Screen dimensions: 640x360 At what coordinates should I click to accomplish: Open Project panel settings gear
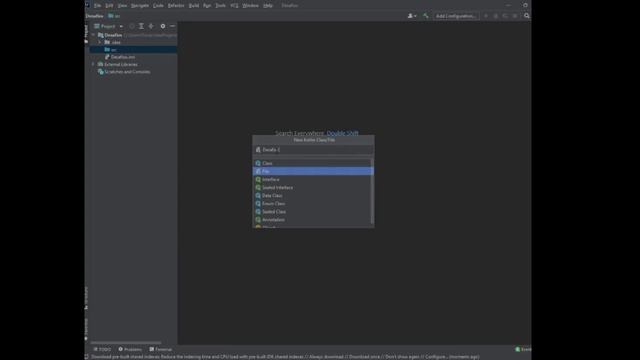[x=163, y=26]
